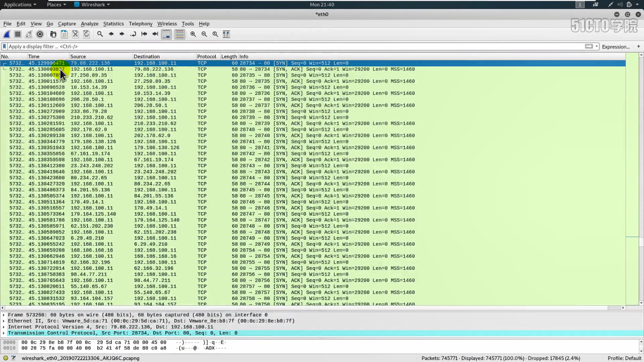Open a saved capture file
The width and height of the screenshot is (644, 362).
pyautogui.click(x=53, y=34)
